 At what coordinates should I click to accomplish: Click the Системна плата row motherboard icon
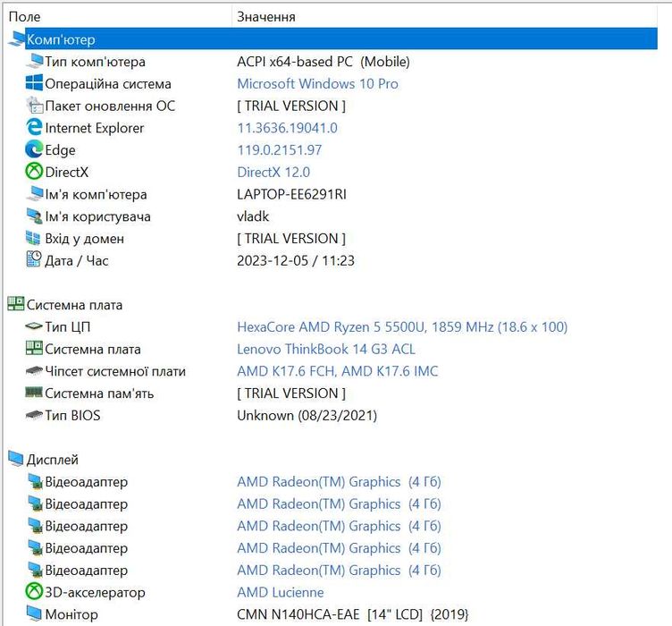click(x=34, y=348)
